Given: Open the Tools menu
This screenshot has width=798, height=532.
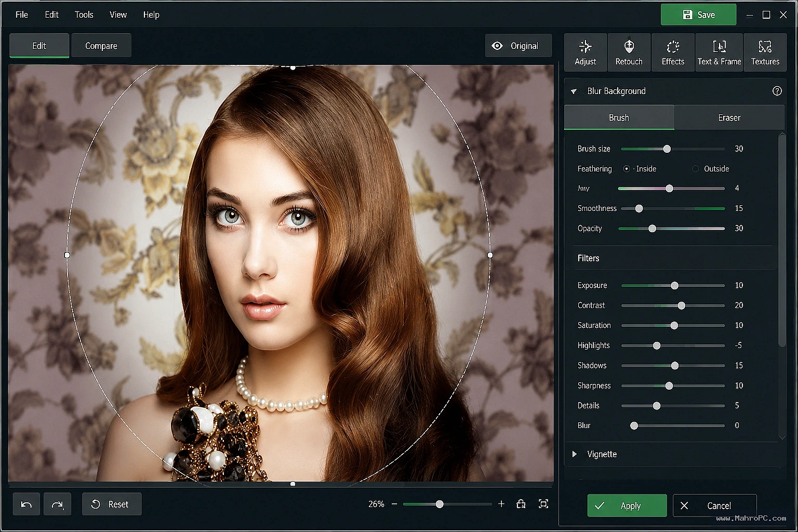Looking at the screenshot, I should 84,15.
